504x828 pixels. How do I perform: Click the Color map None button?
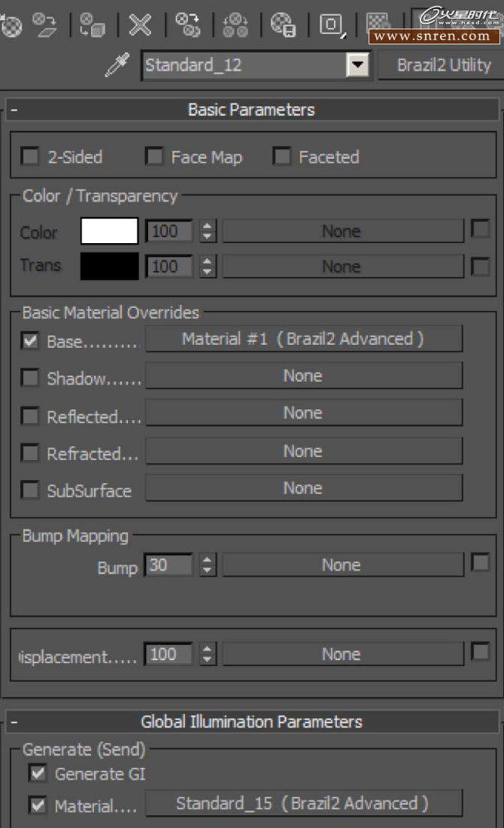tap(343, 231)
